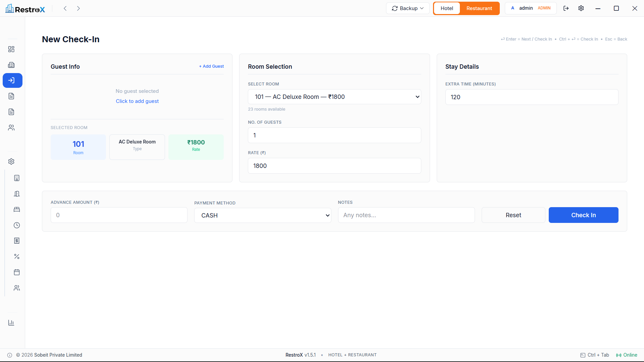Screen dimensions: 644x362
Task: Go forward with the right chevron
Action: (78, 8)
